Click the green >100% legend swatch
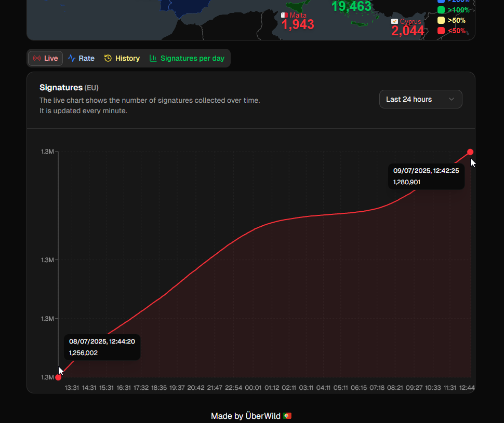This screenshot has width=504, height=423. [x=441, y=10]
